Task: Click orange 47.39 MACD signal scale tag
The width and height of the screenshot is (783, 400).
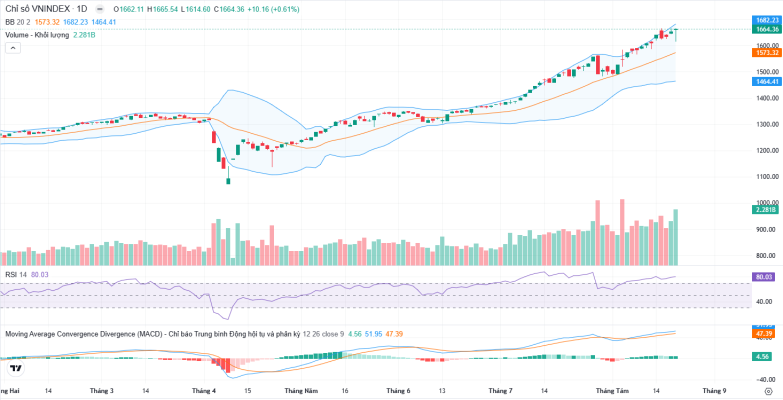Action: [x=764, y=333]
